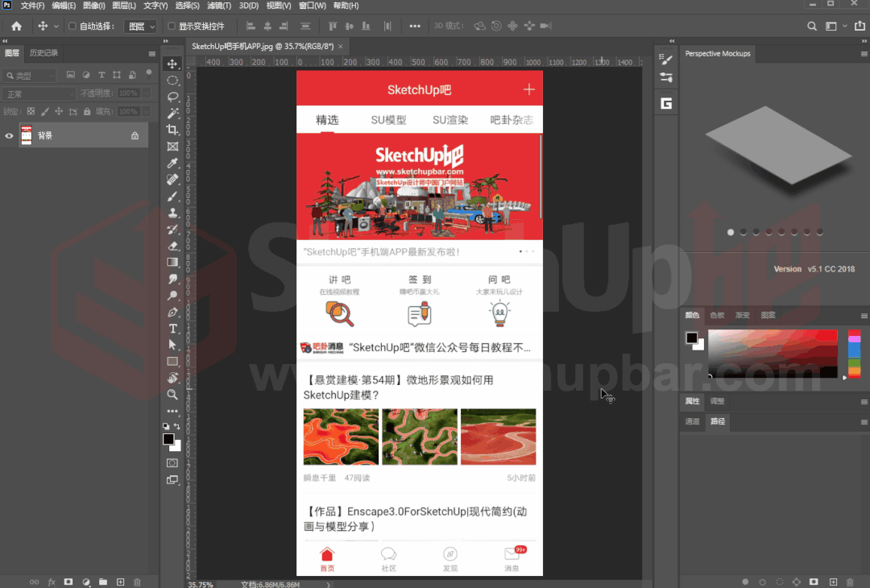Toggle layer filtering on or off
The height and width of the screenshot is (588, 870).
click(149, 73)
